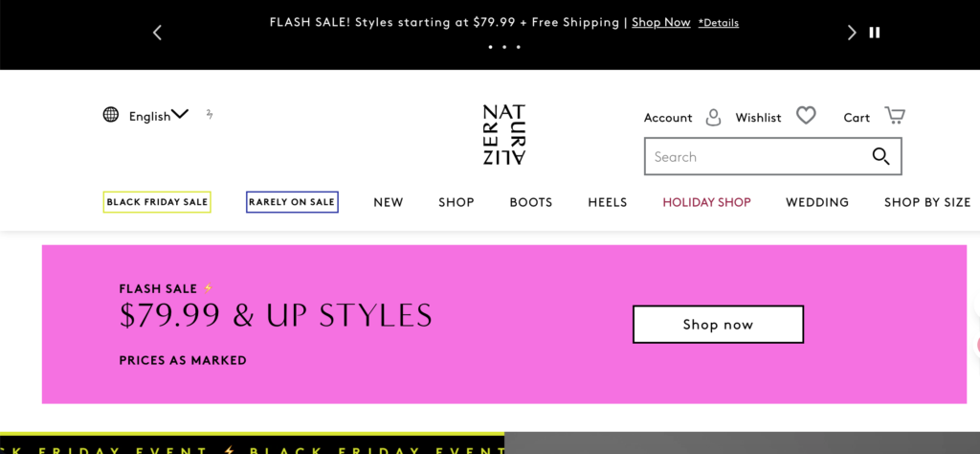Open the SHOP navigation menu

(457, 202)
